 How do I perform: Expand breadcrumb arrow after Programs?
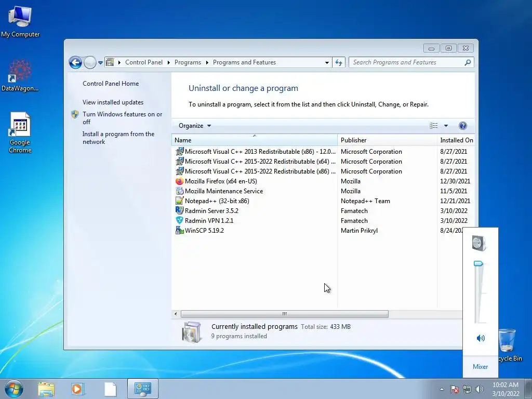click(x=207, y=62)
